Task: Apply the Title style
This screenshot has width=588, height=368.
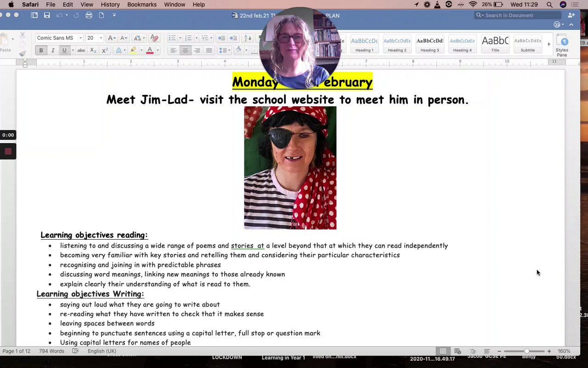Action: click(x=495, y=44)
